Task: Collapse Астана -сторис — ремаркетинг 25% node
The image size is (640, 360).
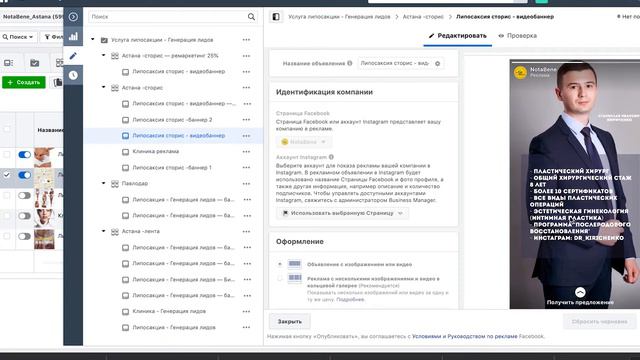Action: click(103, 55)
